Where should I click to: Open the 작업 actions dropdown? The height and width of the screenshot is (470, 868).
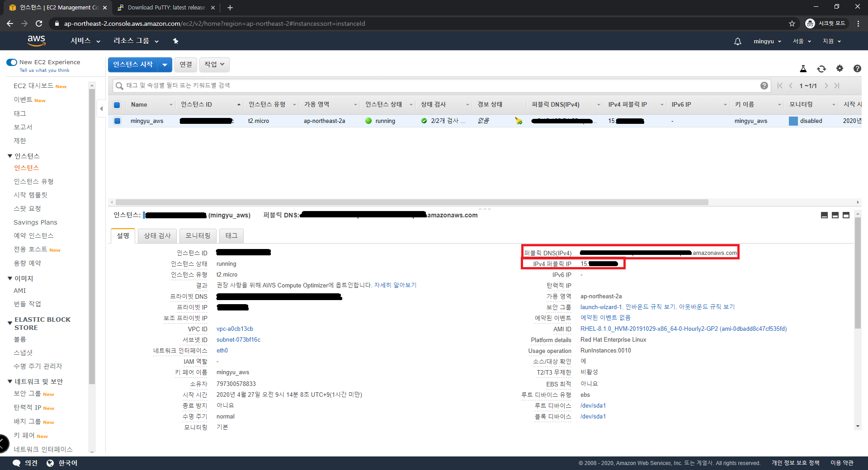click(x=214, y=65)
